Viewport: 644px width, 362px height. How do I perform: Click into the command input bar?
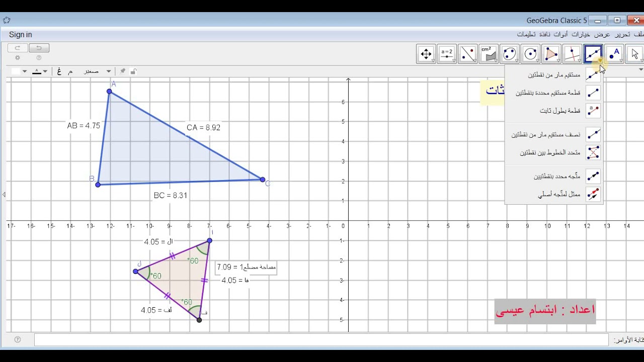[x=321, y=340]
